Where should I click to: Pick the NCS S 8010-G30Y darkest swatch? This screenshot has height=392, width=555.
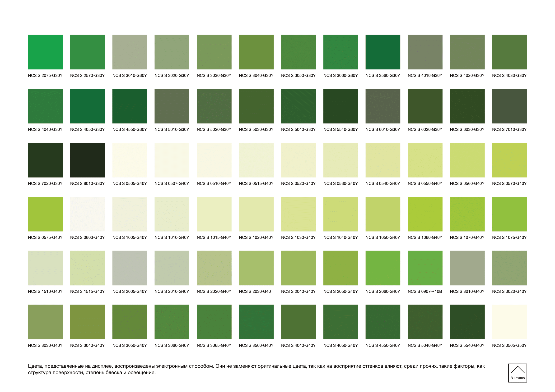(88, 160)
